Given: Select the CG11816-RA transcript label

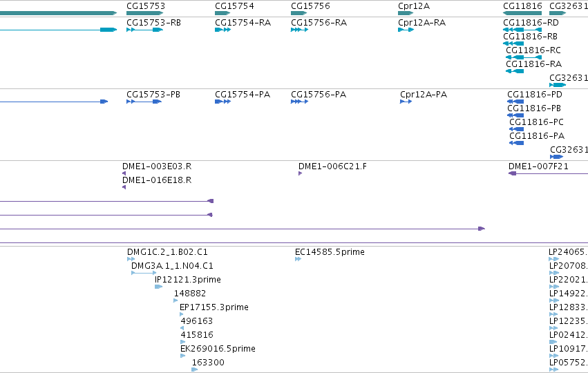Looking at the screenshot, I should click(x=534, y=64).
